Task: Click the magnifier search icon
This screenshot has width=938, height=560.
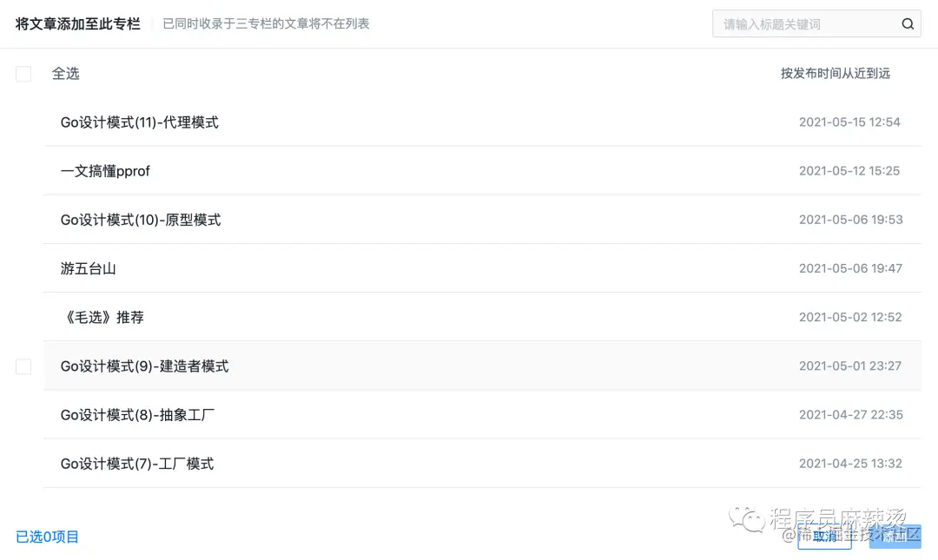Action: pyautogui.click(x=907, y=23)
